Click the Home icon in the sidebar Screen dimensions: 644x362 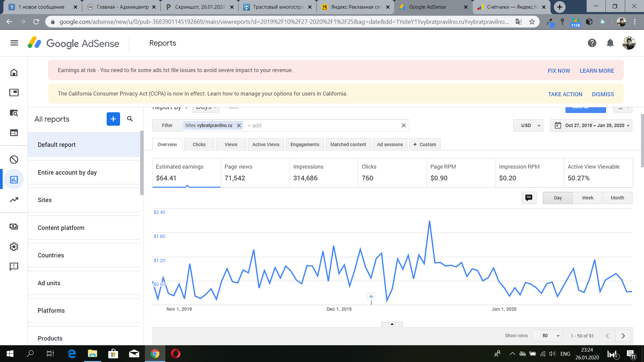pyautogui.click(x=14, y=72)
